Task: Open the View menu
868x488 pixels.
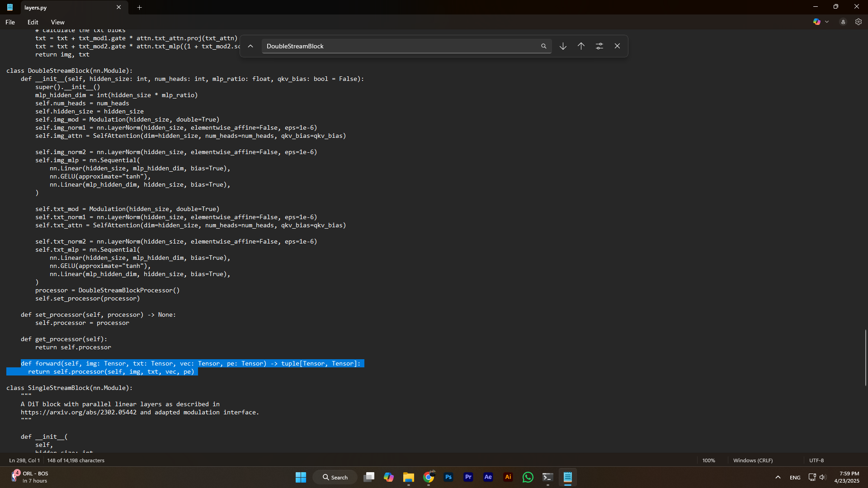Action: [x=57, y=22]
